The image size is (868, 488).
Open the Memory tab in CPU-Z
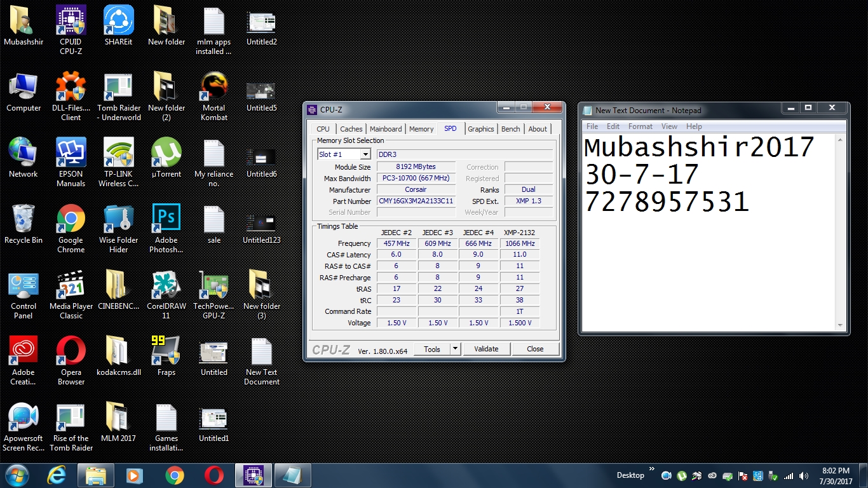pos(421,129)
